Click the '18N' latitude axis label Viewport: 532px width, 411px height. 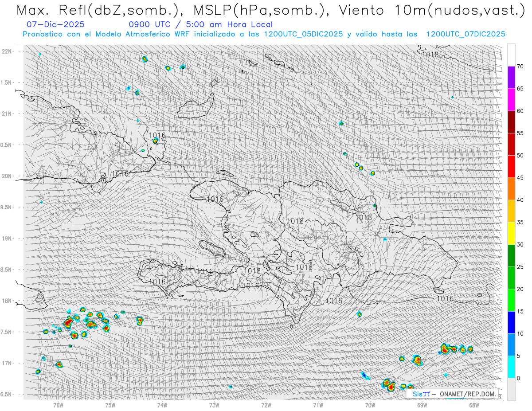6,301
